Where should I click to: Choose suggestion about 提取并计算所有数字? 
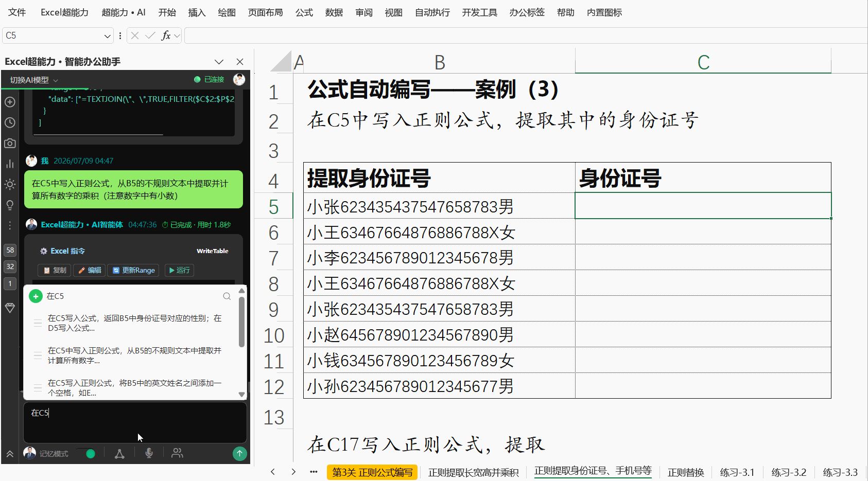click(134, 355)
